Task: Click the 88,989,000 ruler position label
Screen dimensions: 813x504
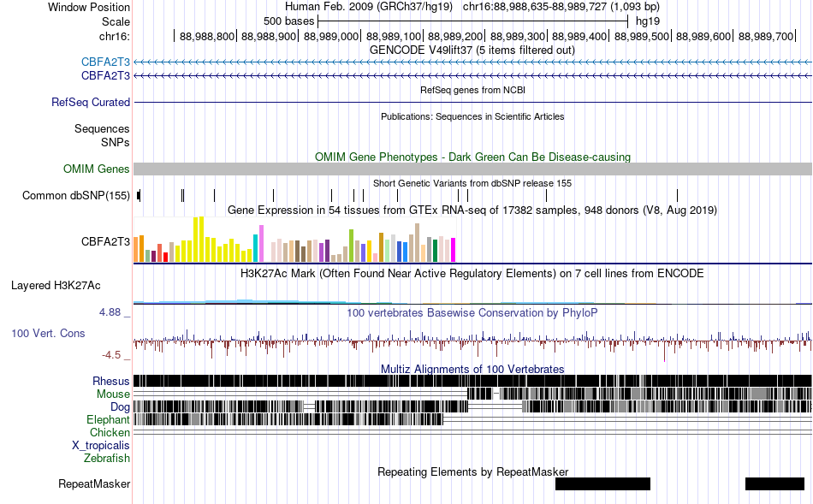Action: tap(331, 36)
